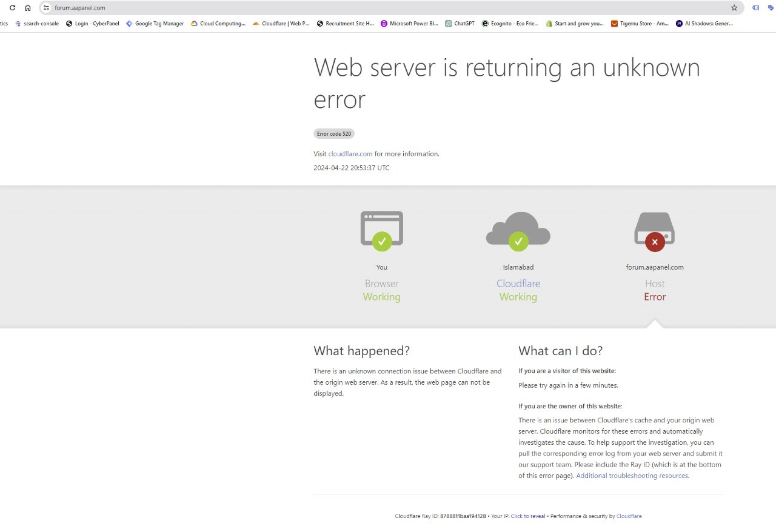Open the Cloud Computing bookmark
The width and height of the screenshot is (776, 532).
coord(218,24)
